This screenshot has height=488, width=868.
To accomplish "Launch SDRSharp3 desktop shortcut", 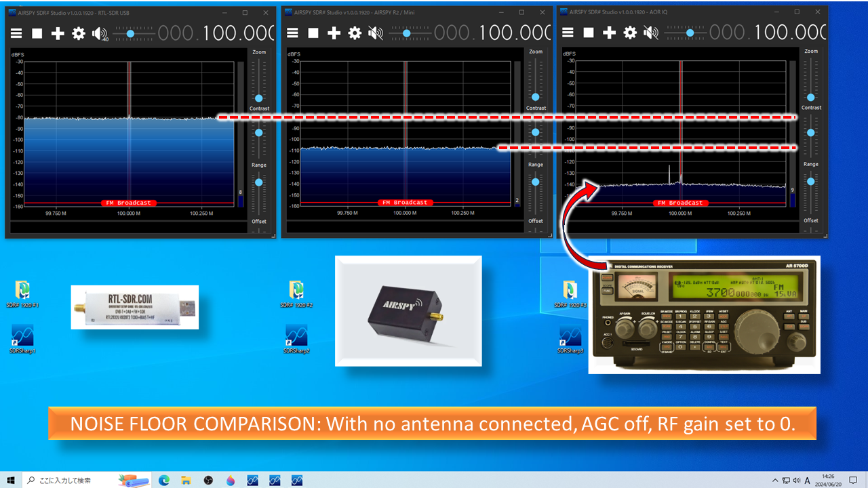I will point(570,340).
